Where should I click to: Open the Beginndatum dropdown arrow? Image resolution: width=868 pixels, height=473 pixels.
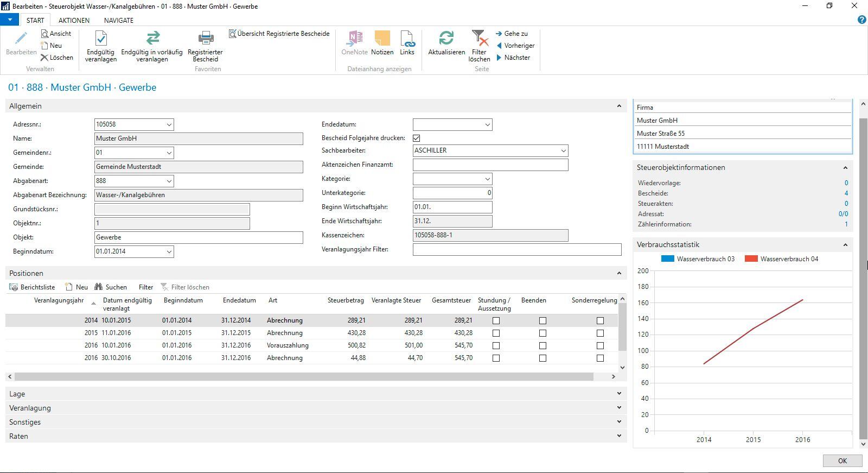click(x=169, y=251)
